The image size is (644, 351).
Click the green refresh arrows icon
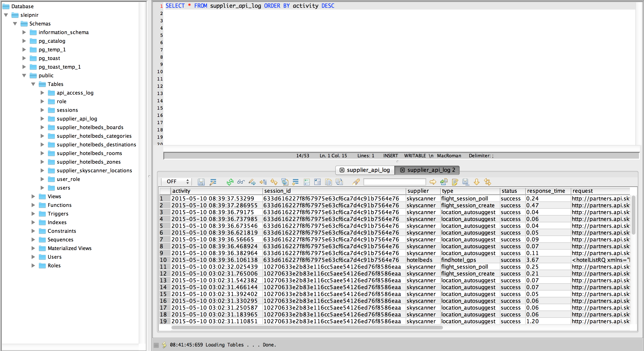pyautogui.click(x=230, y=182)
